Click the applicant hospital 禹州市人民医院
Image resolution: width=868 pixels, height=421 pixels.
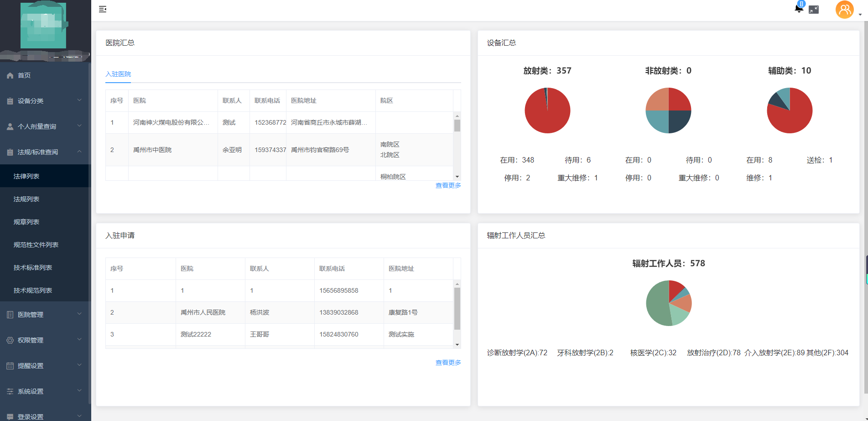pyautogui.click(x=203, y=312)
